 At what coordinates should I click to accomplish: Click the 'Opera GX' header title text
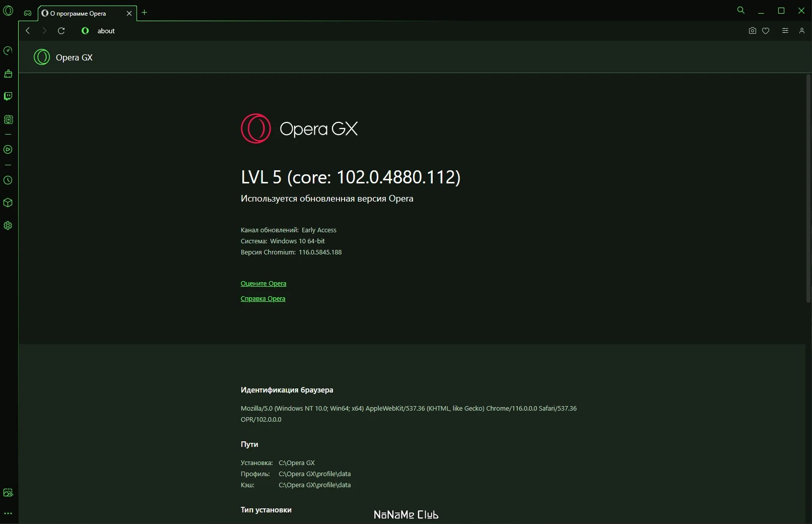click(74, 57)
